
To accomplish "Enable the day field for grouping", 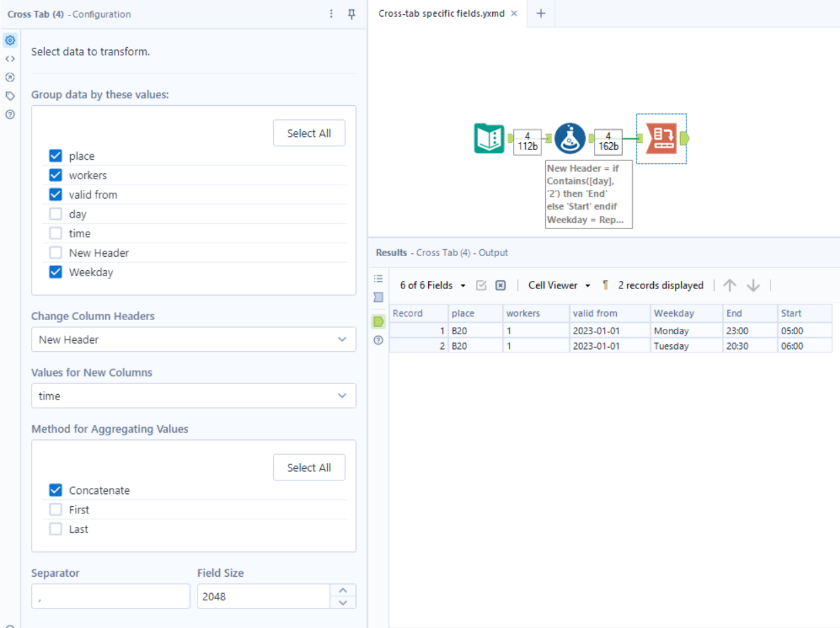I will click(x=55, y=214).
